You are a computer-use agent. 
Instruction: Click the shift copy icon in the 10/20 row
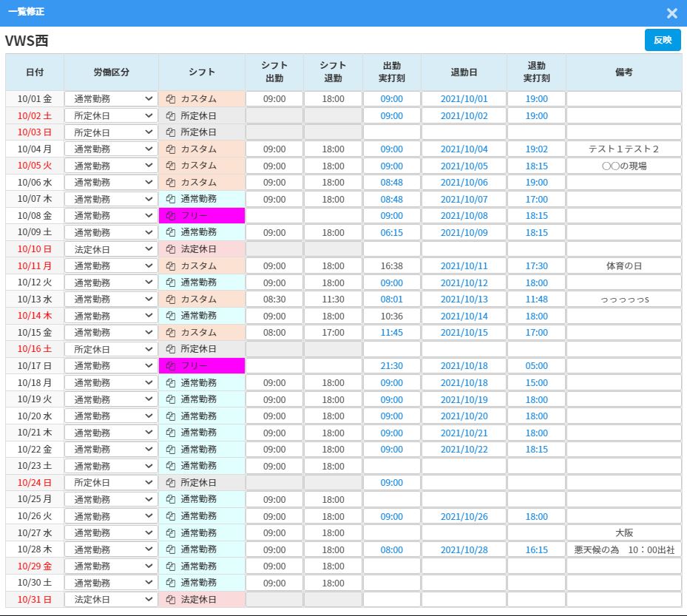[171, 416]
